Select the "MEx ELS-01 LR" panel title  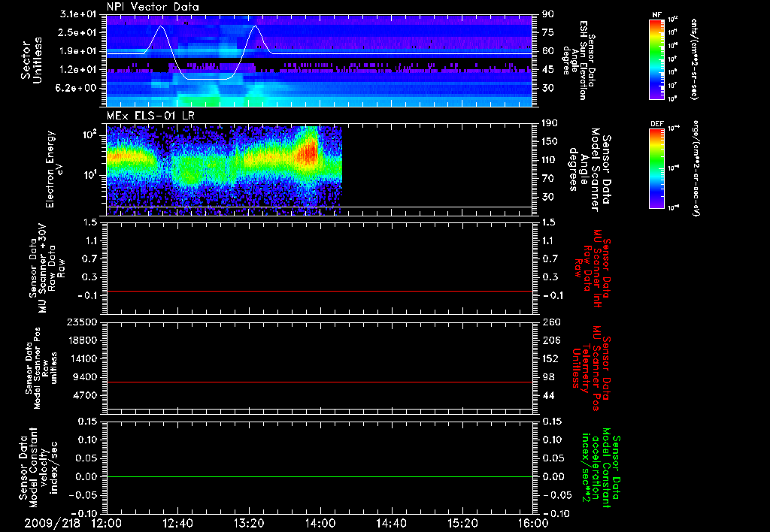click(x=150, y=116)
